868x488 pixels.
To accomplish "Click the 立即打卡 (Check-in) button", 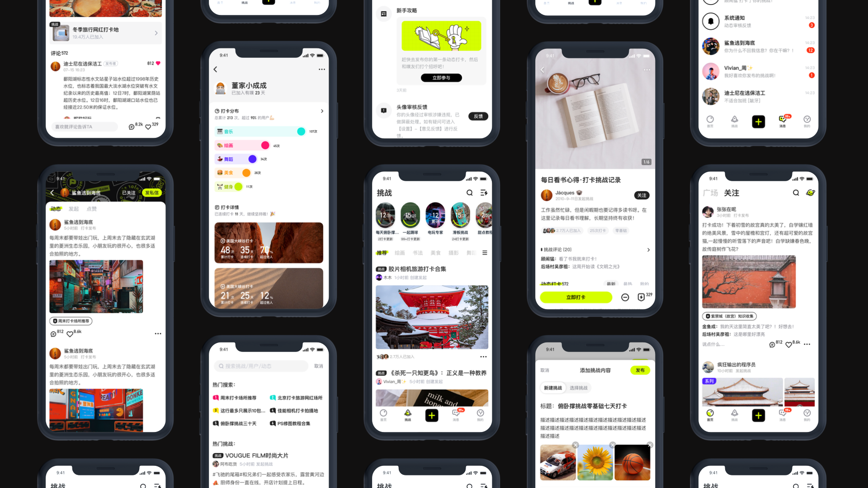I will 576,297.
